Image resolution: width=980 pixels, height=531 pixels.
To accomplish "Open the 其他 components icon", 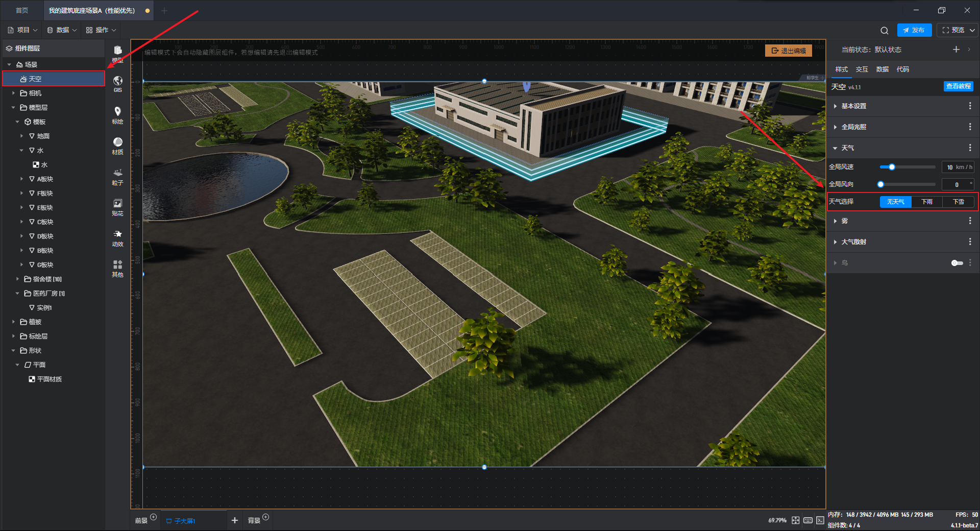I will coord(117,268).
